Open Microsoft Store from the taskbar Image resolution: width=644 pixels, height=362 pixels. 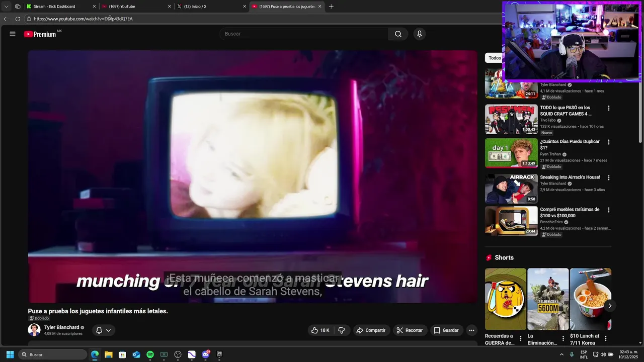(x=122, y=354)
